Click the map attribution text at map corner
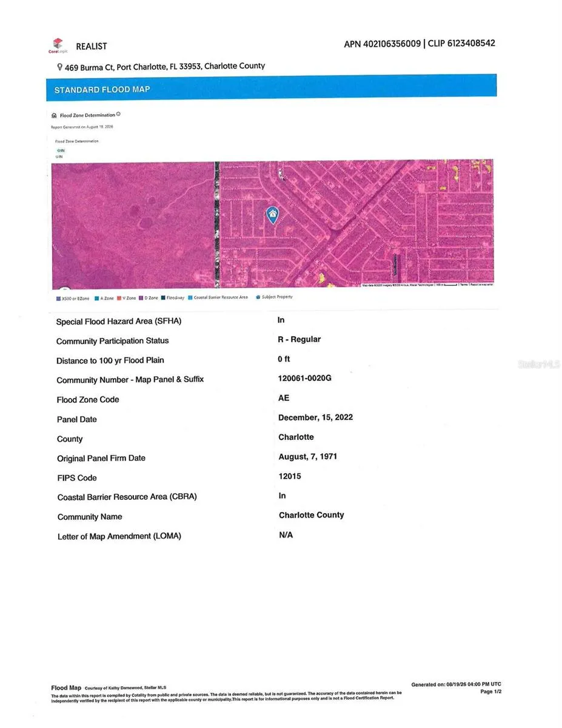The height and width of the screenshot is (728, 562). pyautogui.click(x=427, y=285)
